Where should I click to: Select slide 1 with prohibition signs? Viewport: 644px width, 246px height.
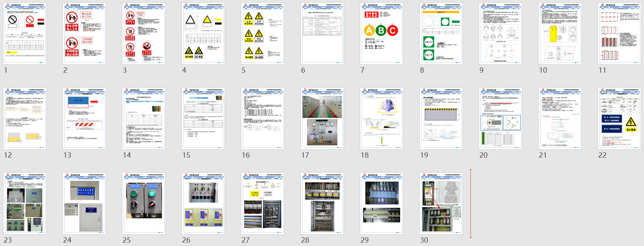[25, 34]
